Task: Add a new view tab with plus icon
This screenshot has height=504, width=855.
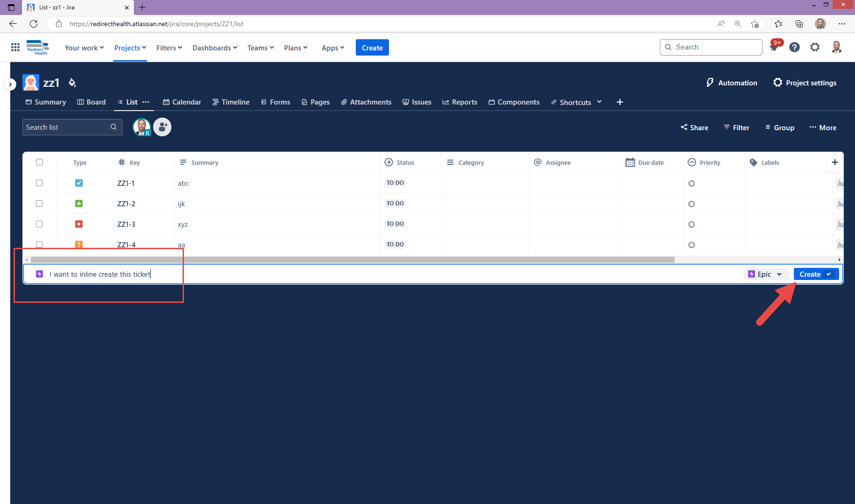Action: pos(620,102)
